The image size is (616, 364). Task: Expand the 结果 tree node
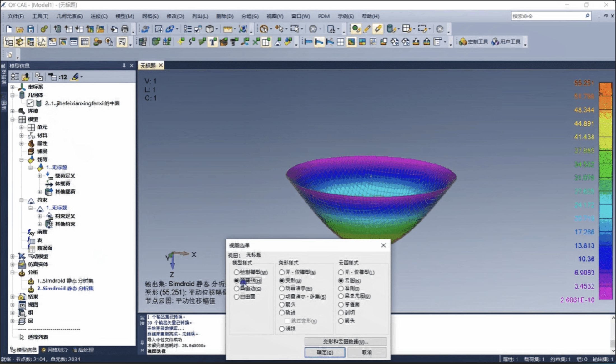(12, 297)
